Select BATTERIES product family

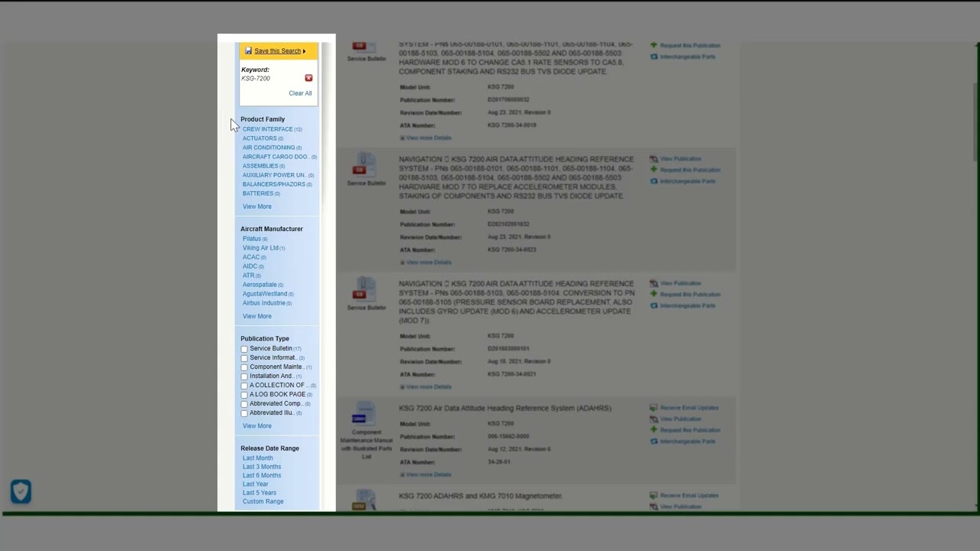pos(258,194)
